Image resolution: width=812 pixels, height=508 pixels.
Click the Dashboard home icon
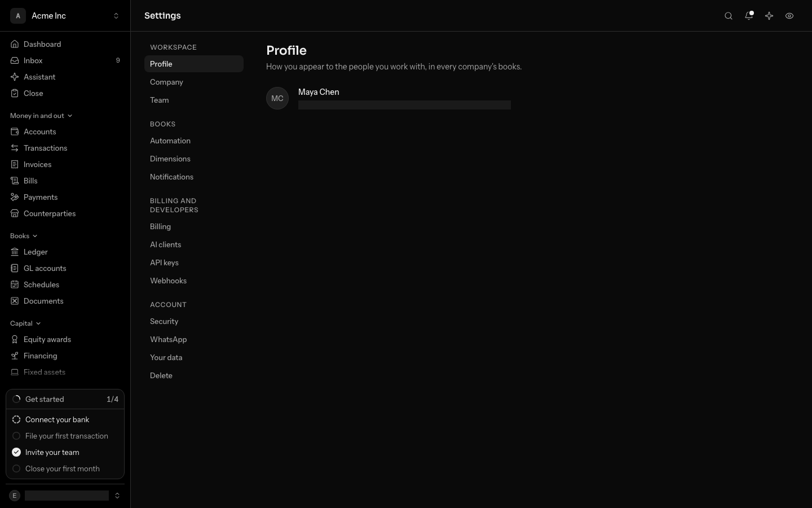coord(15,44)
